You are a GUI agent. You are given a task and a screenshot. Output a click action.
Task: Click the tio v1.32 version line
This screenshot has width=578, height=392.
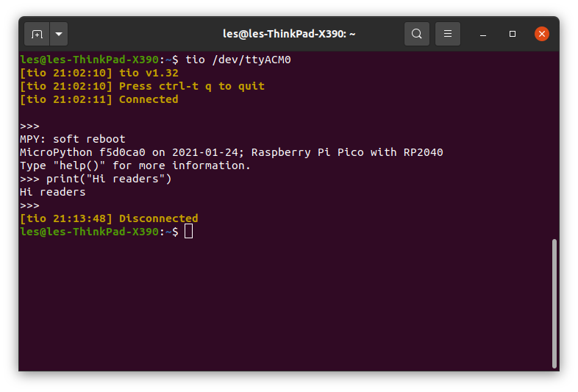click(99, 73)
